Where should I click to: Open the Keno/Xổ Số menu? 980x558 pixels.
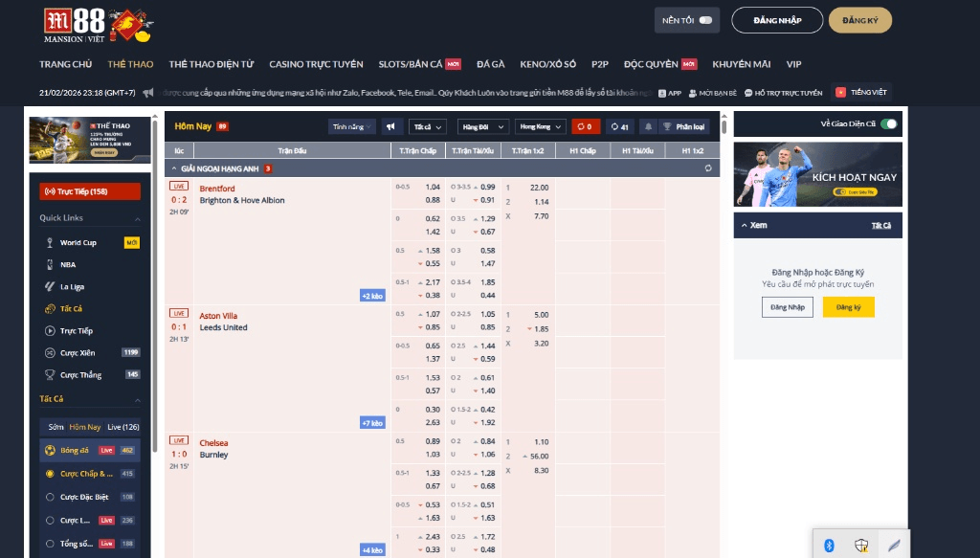[548, 64]
